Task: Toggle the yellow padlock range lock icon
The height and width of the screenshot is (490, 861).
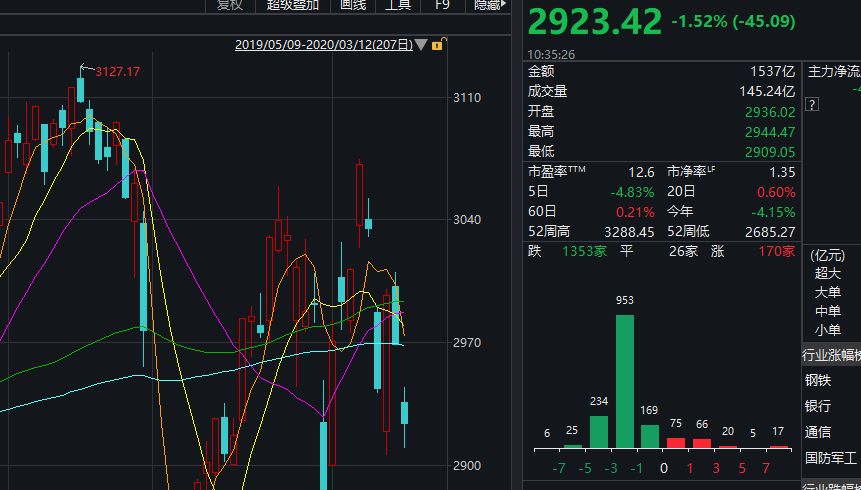Action: (x=437, y=44)
